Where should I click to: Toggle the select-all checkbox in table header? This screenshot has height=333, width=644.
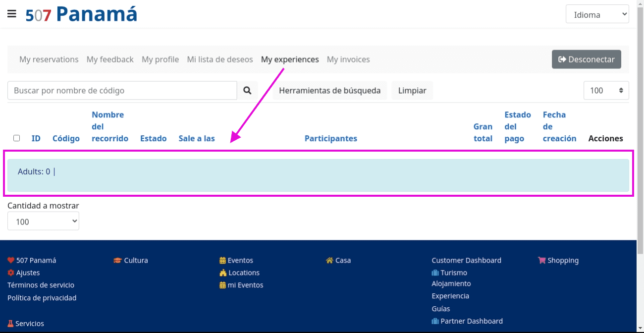(x=17, y=138)
